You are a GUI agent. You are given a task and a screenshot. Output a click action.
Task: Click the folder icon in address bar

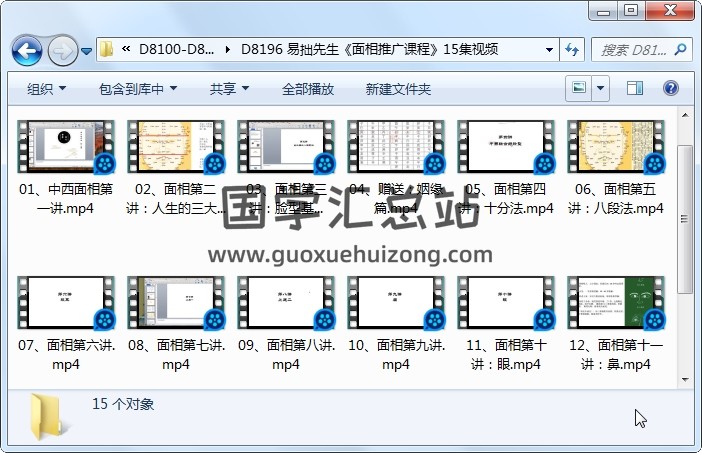pos(107,49)
